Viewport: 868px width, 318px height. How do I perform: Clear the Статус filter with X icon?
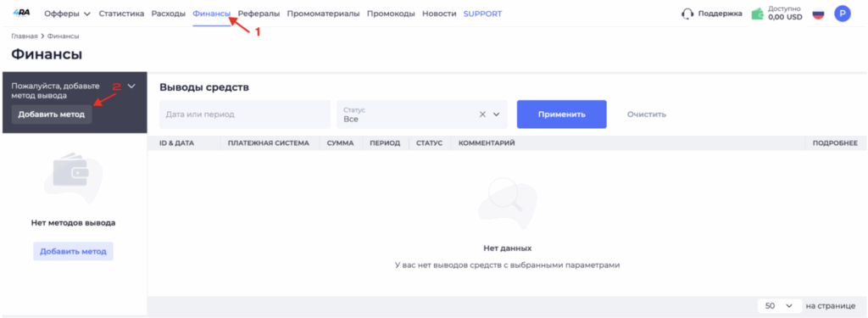pos(482,114)
